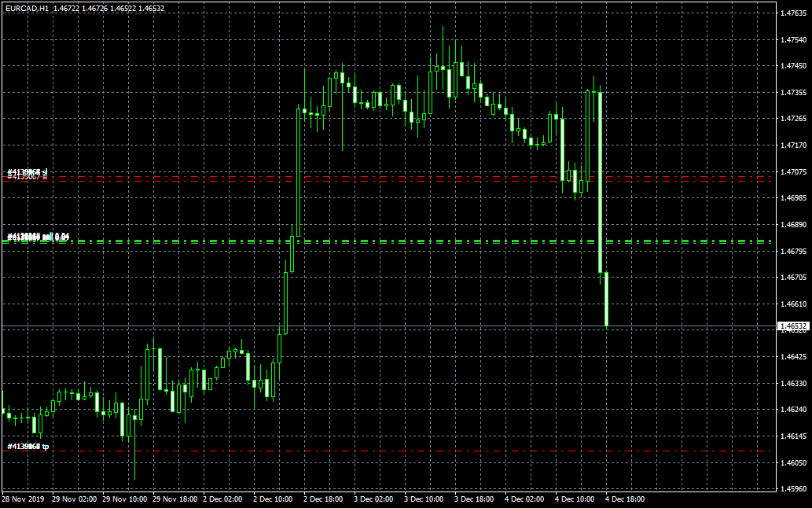
Task: Click the 1.47075 price scale label
Action: pos(793,171)
